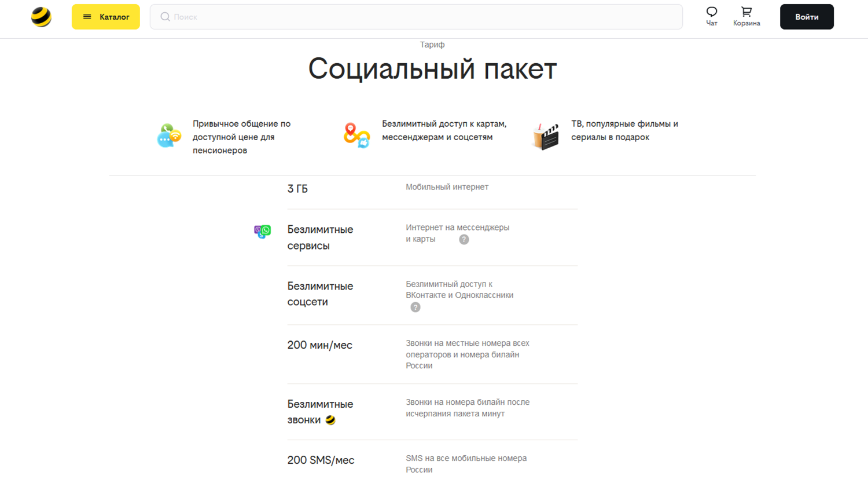
Task: Click the Безлимитные сервисы row title
Action: click(x=320, y=237)
